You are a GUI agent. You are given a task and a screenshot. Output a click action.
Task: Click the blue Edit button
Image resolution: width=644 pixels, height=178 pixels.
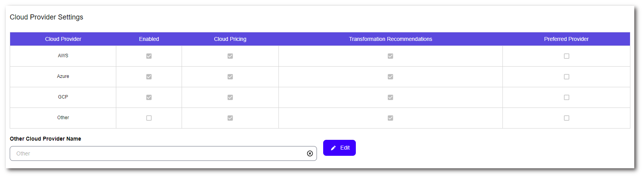click(x=339, y=148)
